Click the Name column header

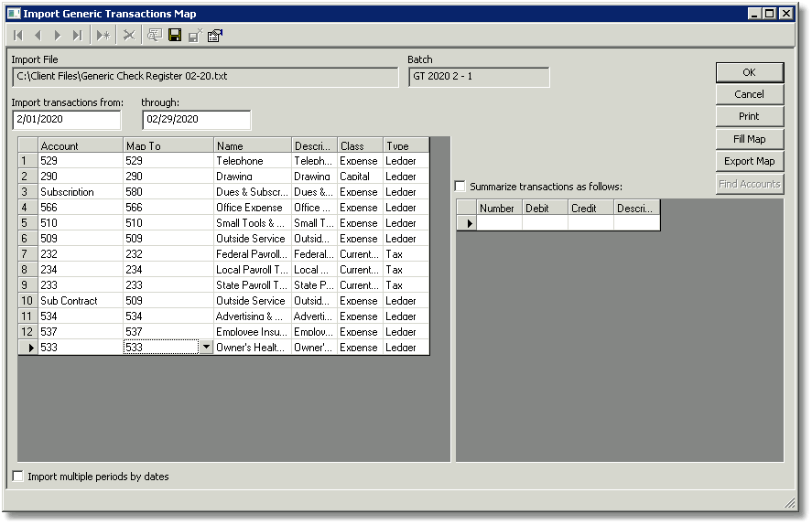click(253, 145)
